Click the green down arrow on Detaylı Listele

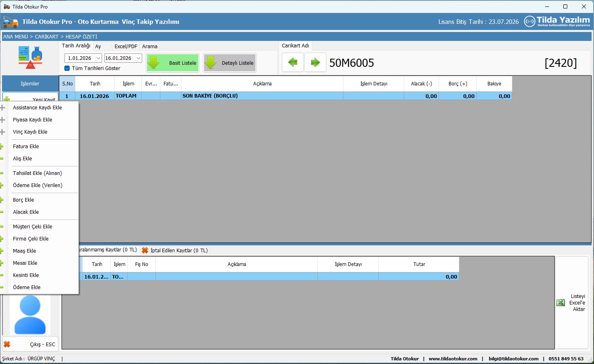click(x=211, y=63)
